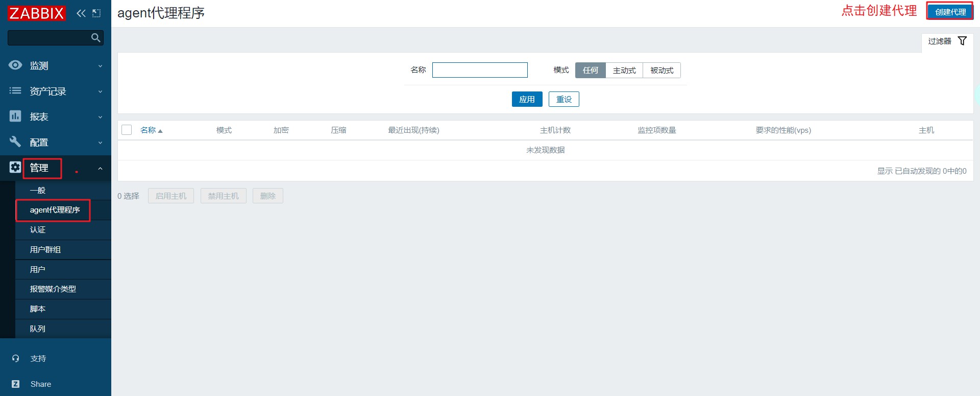This screenshot has height=396, width=980.
Task: Click the ZABBIX logo
Action: coord(37,13)
